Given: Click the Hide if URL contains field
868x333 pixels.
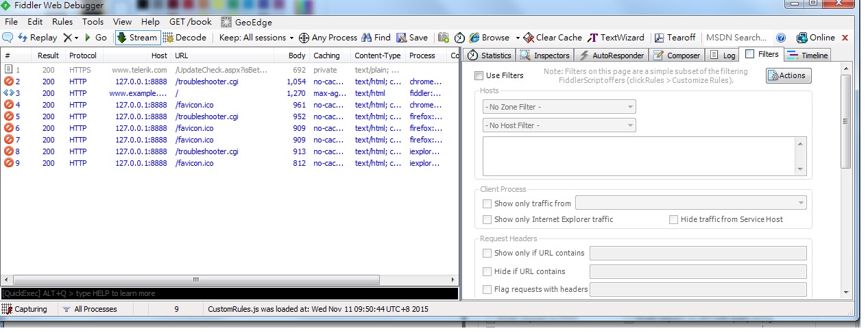Looking at the screenshot, I should [698, 271].
